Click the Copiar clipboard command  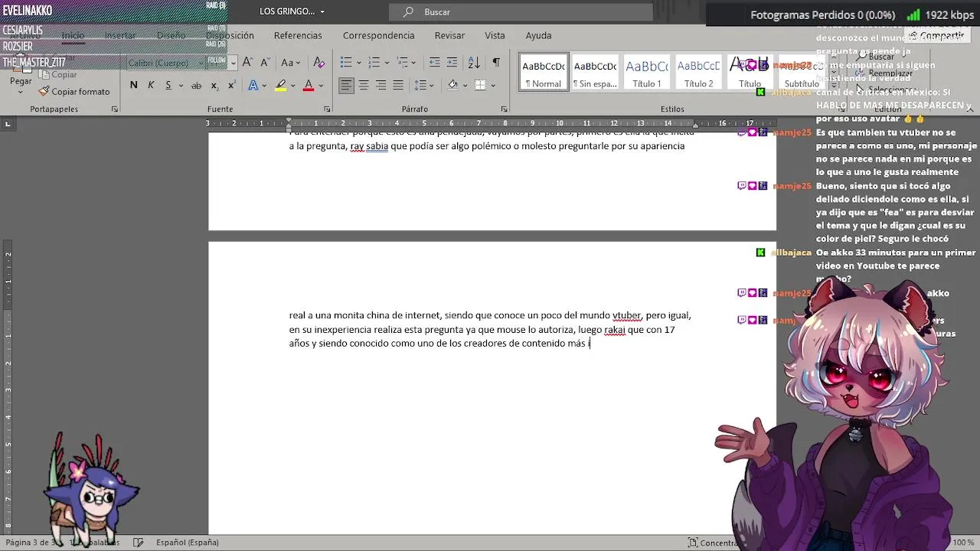click(x=58, y=74)
